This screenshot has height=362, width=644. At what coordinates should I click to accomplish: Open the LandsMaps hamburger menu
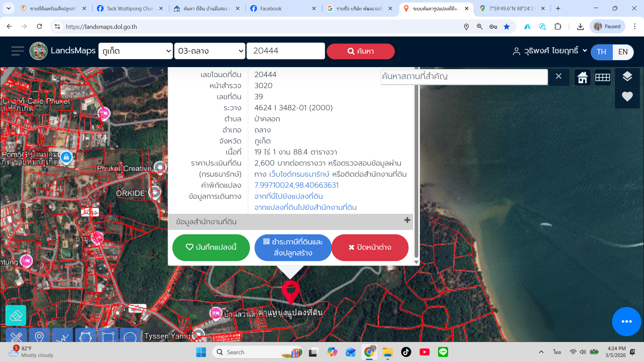[x=17, y=51]
